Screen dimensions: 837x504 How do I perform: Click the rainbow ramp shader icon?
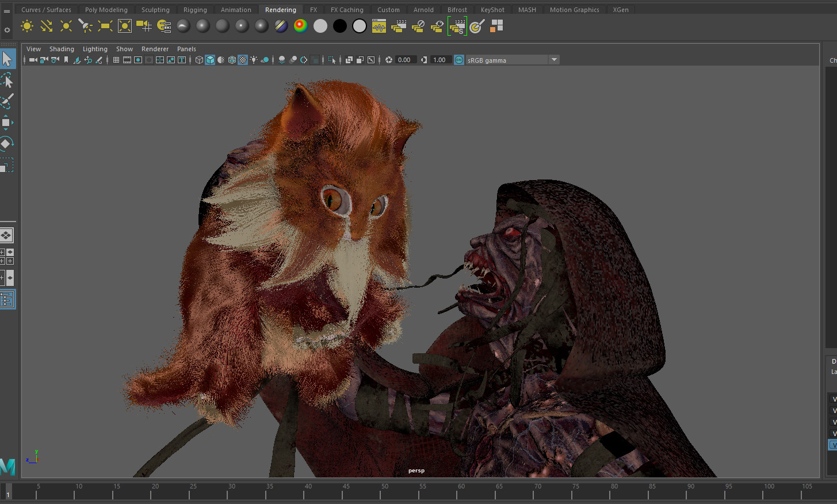pyautogui.click(x=300, y=26)
